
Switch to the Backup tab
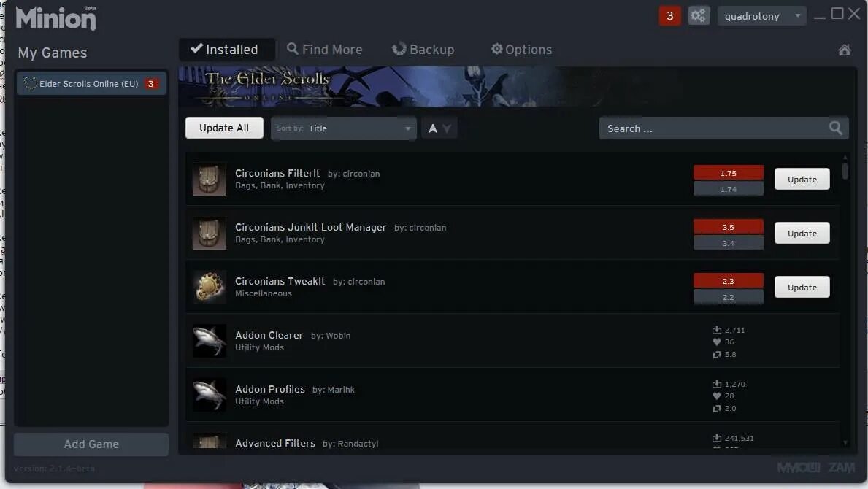423,49
